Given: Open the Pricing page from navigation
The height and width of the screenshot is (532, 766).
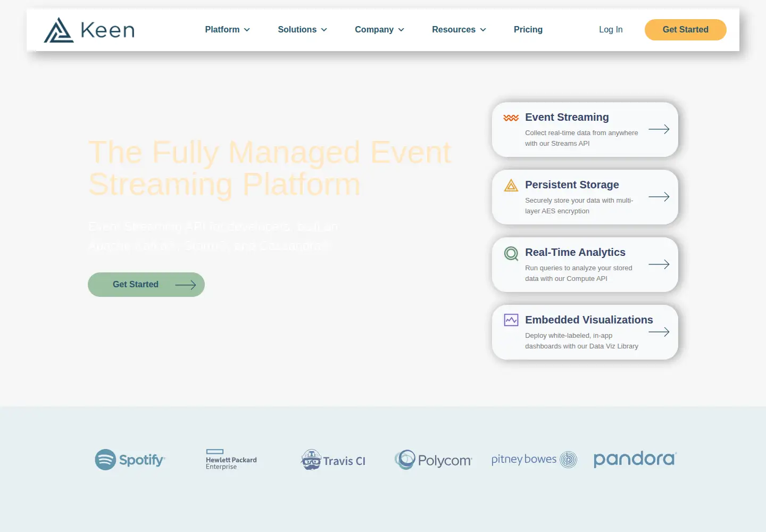Looking at the screenshot, I should click(528, 30).
